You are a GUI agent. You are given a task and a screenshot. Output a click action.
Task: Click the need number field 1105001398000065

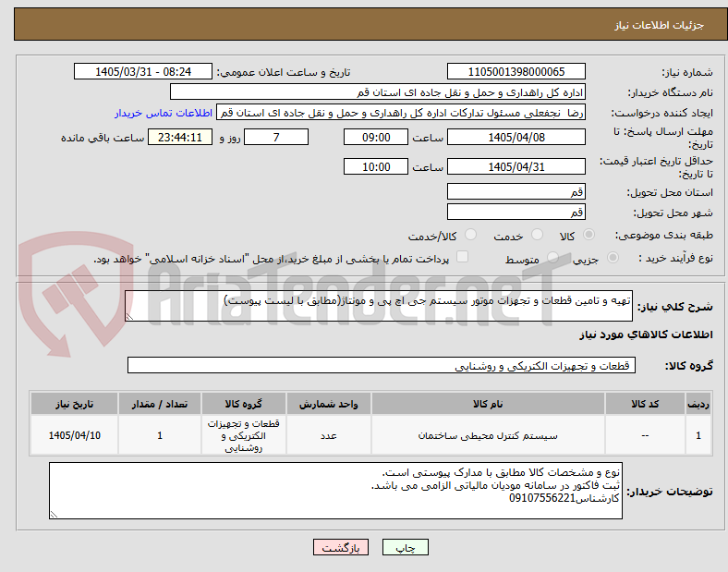(x=516, y=71)
